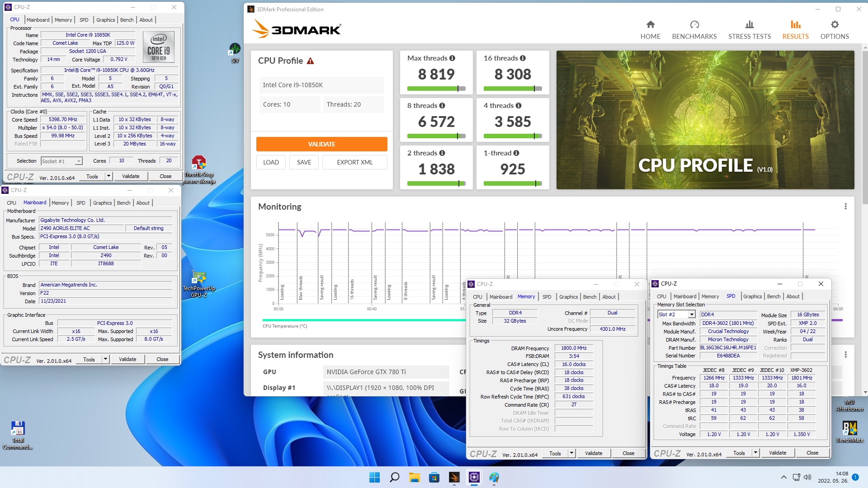Switch to Bench tab in top CPU-Z window
The image size is (868, 488).
click(x=127, y=20)
